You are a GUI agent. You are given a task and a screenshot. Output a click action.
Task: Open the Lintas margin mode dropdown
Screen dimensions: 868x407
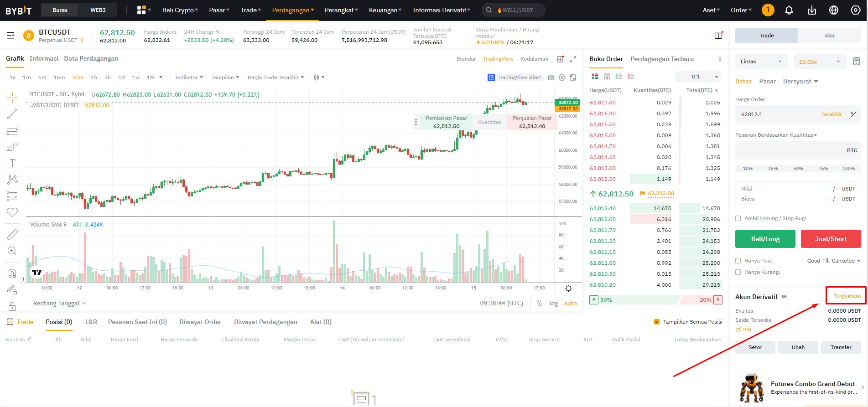(760, 62)
